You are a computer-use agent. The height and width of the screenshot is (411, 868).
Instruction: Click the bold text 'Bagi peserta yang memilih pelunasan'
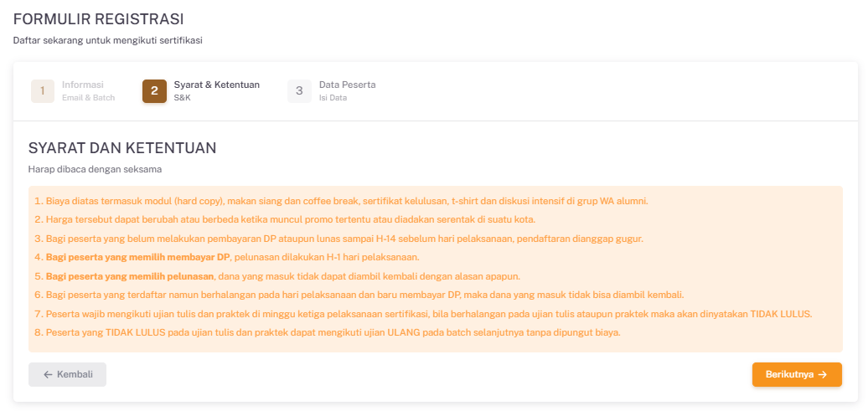coord(130,276)
